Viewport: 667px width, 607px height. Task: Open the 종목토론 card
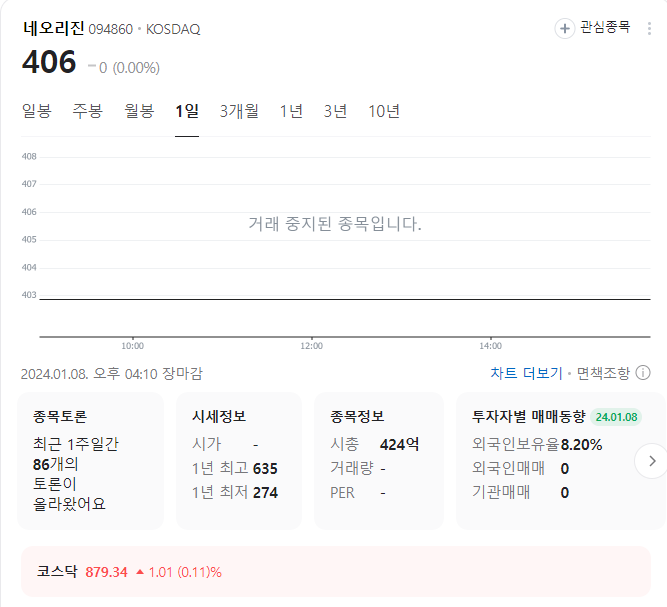[x=90, y=461]
